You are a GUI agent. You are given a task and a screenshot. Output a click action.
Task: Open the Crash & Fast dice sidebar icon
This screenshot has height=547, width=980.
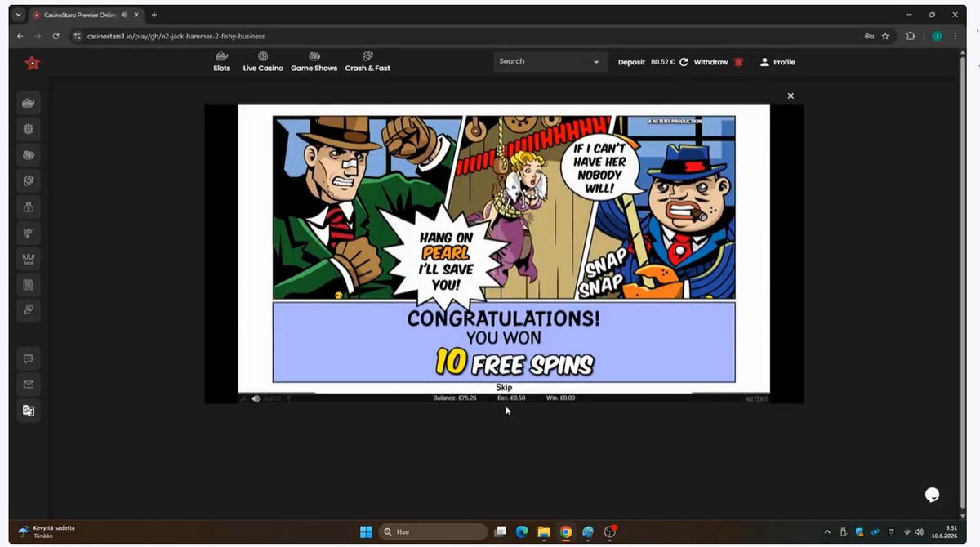(x=29, y=181)
